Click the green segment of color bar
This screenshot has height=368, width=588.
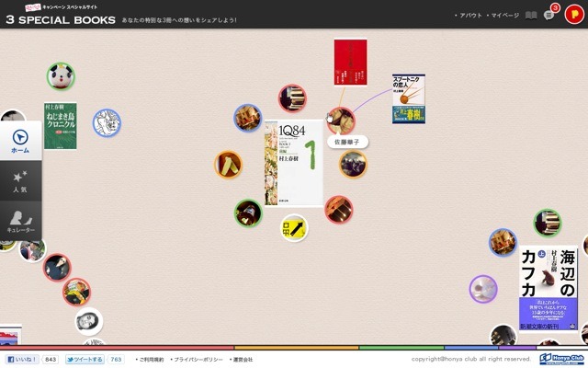point(401,348)
